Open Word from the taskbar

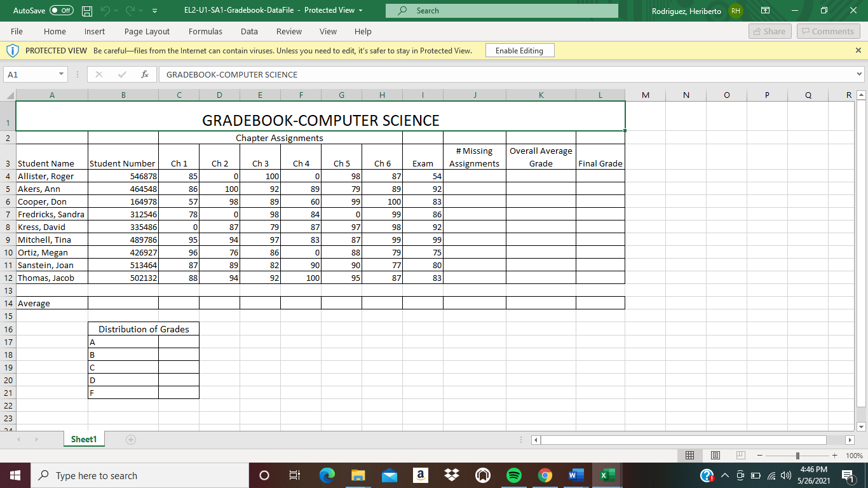tap(576, 475)
